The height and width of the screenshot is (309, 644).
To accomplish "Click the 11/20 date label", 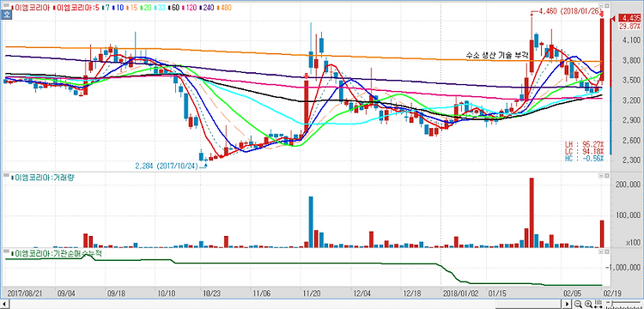I will (311, 294).
